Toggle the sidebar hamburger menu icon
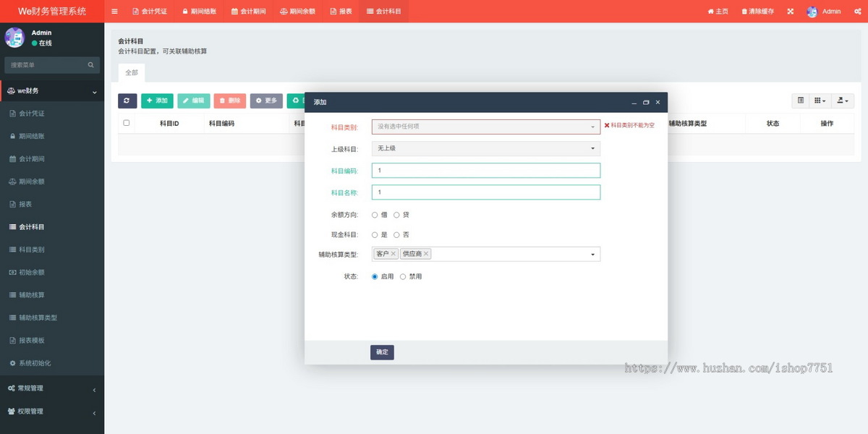The image size is (868, 434). click(x=114, y=12)
